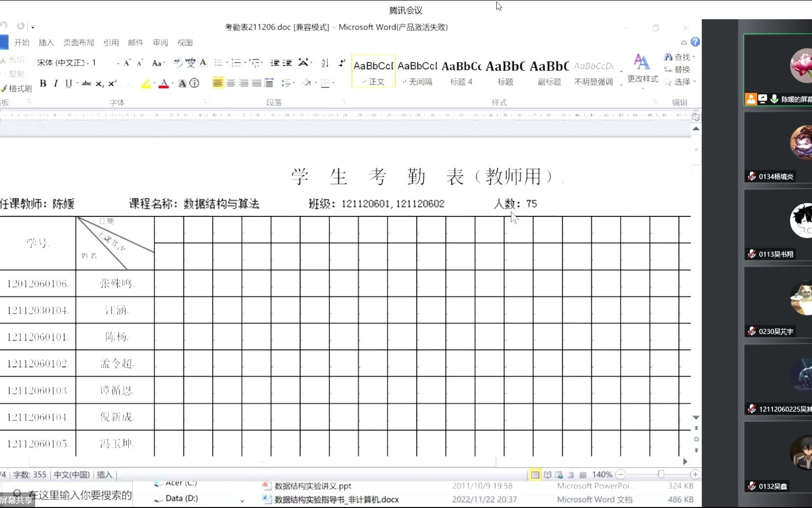Open the 选择 selection menu
The height and width of the screenshot is (508, 812).
point(680,82)
